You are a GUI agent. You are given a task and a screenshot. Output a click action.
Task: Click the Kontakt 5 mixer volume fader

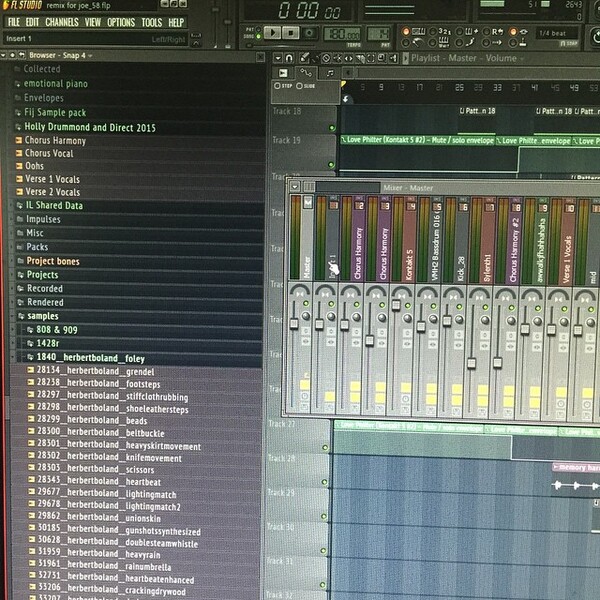click(396, 305)
